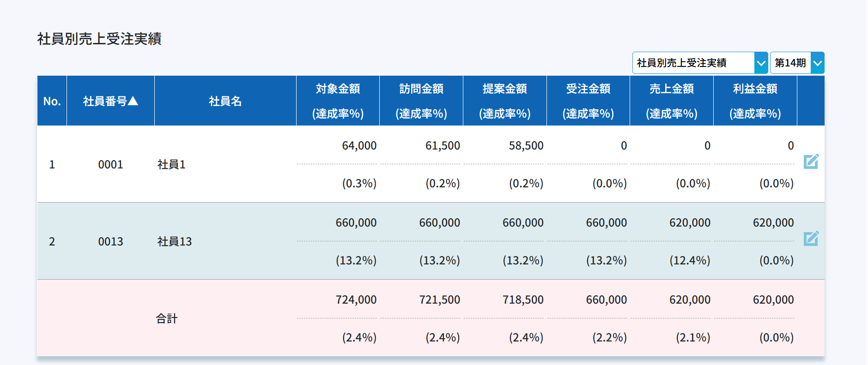
Task: Click the 売上金額 column header
Action: pos(672,89)
